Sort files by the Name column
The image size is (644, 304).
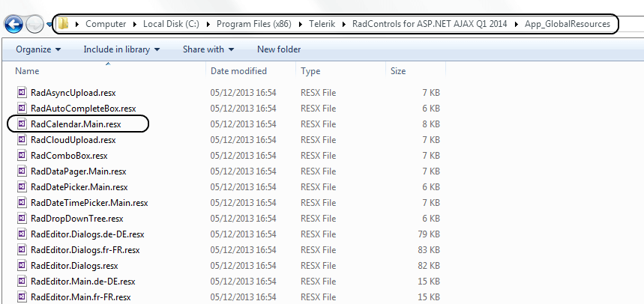pyautogui.click(x=27, y=71)
